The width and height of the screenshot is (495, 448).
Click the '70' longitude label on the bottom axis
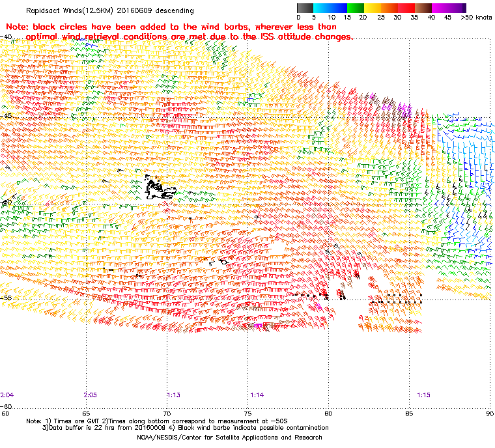click(x=167, y=413)
